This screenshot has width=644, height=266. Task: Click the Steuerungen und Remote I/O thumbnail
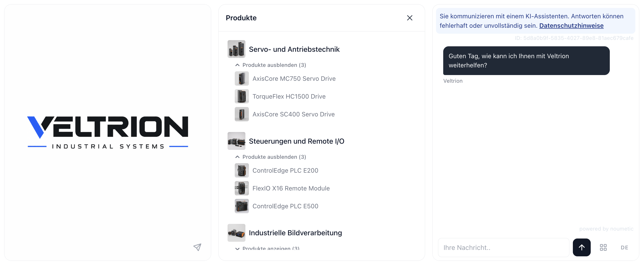(x=236, y=141)
